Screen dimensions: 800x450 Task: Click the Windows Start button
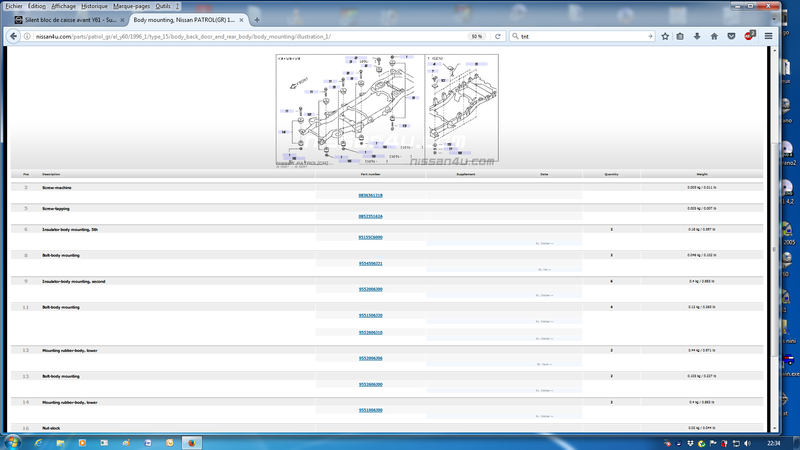click(13, 442)
